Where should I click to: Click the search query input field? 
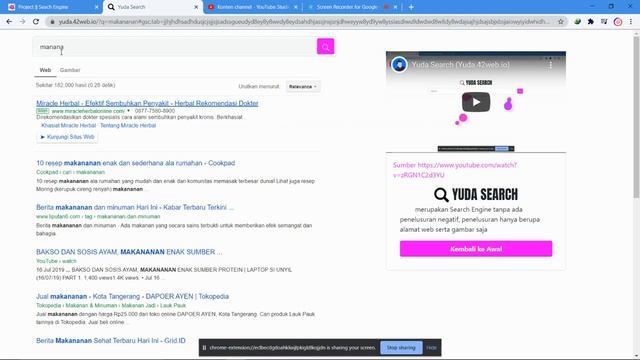point(175,47)
